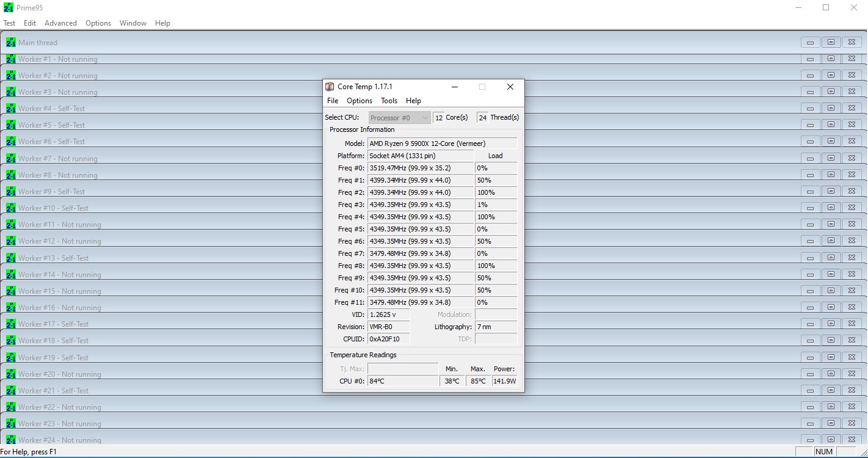Maximize the Worker #5 Self-Test window

pyautogui.click(x=831, y=125)
